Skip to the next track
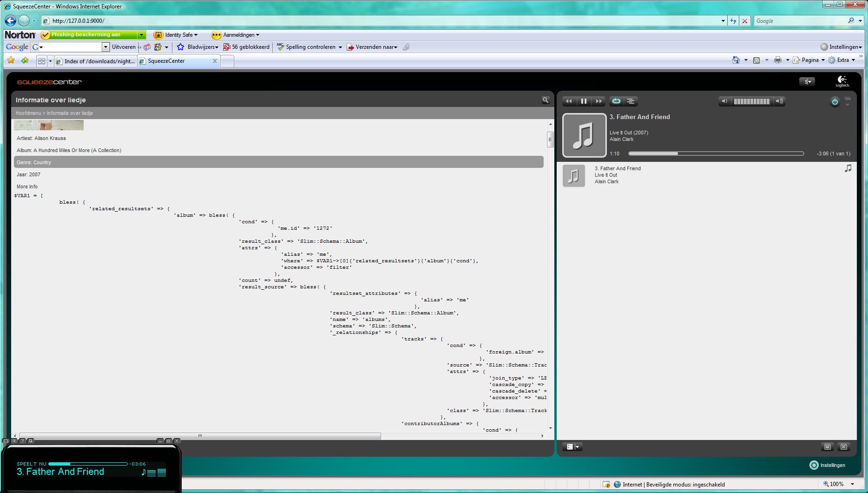 tap(599, 101)
